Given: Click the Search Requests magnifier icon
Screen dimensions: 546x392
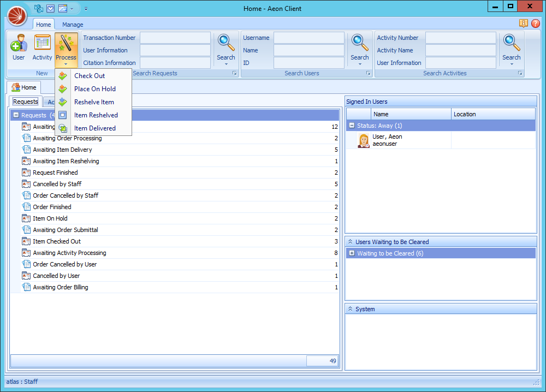Looking at the screenshot, I should coord(225,43).
